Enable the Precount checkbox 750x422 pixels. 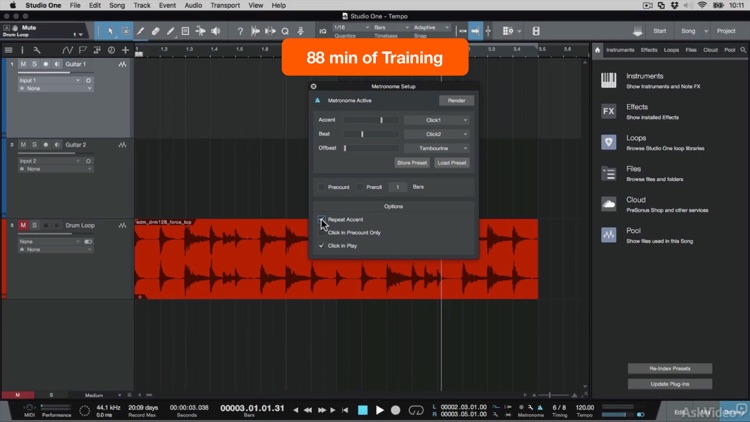[322, 187]
